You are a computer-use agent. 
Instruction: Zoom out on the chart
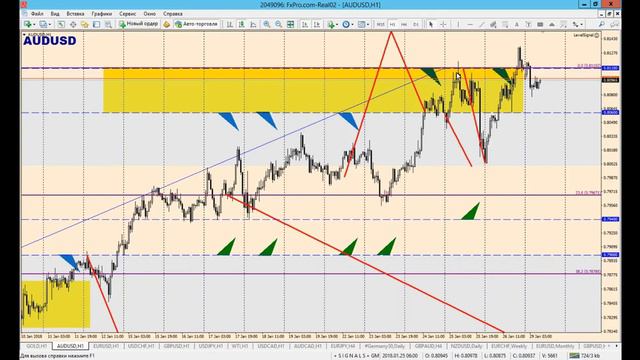278,24
